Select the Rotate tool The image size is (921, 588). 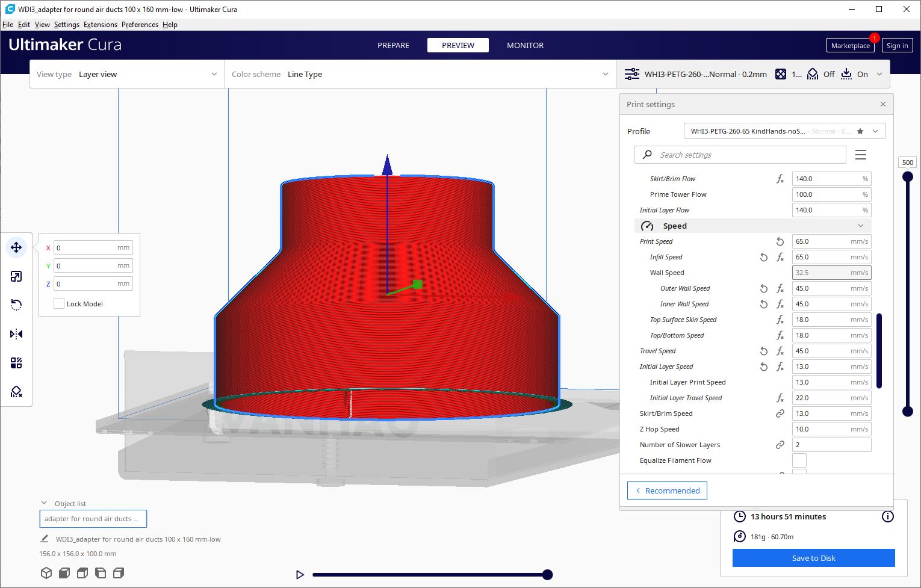tap(16, 305)
